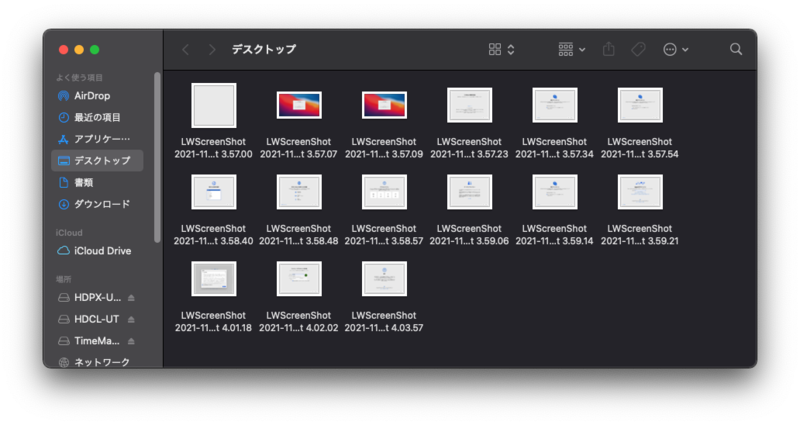The width and height of the screenshot is (800, 425).
Task: Select the LWScreenShot 3.58.48 thumbnail
Action: [299, 192]
